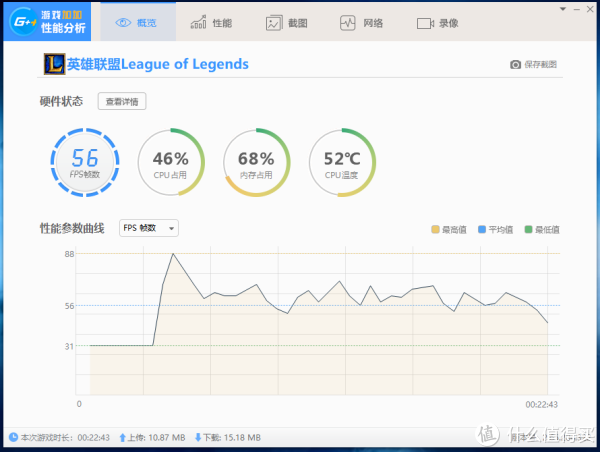Click the picture icon on 截图 tab
Screen dimensions: 600x452
(x=274, y=23)
